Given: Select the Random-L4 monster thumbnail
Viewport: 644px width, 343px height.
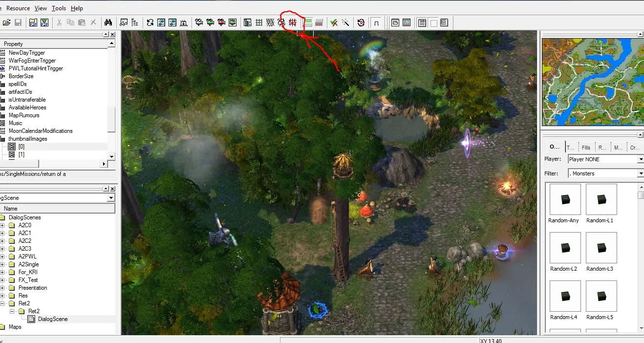Looking at the screenshot, I should click(565, 296).
